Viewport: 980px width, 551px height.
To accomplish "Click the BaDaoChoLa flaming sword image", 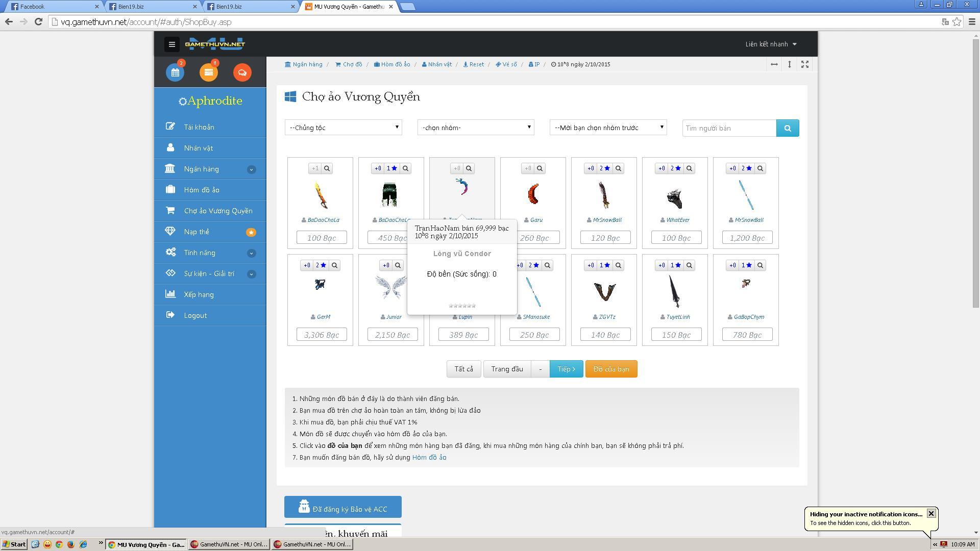I will (321, 195).
